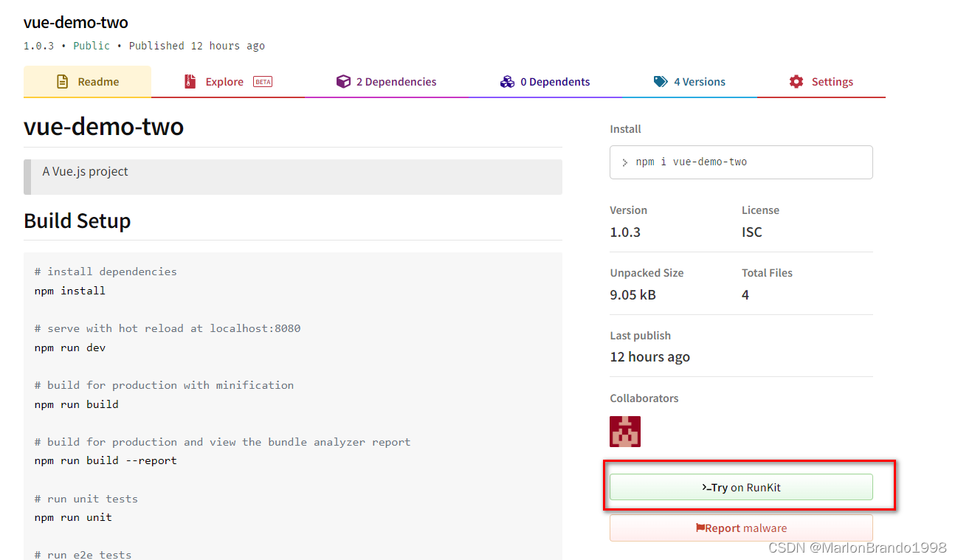The image size is (958, 560).
Task: Select the 'npm run dev' code line
Action: (70, 348)
